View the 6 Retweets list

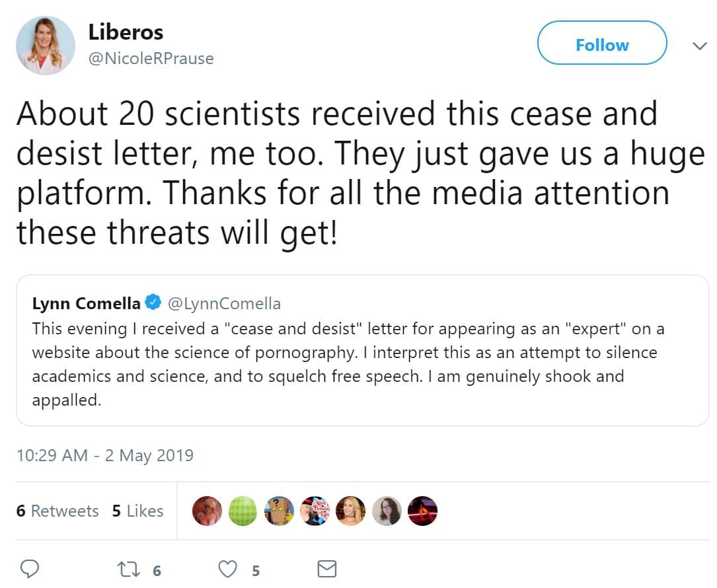coord(57,511)
